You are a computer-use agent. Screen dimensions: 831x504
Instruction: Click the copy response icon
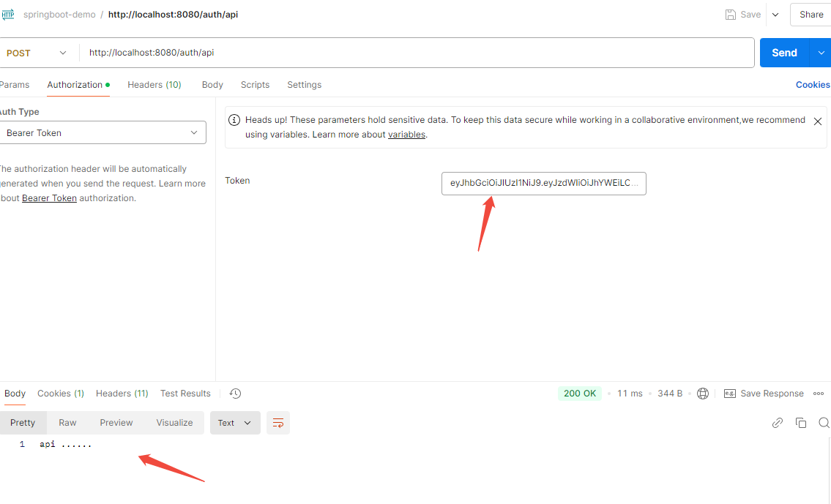coord(801,423)
